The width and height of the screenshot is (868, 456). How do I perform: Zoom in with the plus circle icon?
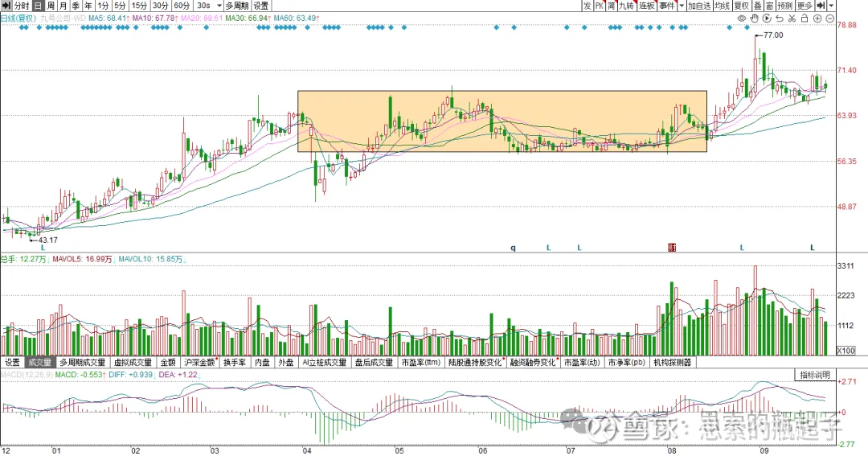819,18
